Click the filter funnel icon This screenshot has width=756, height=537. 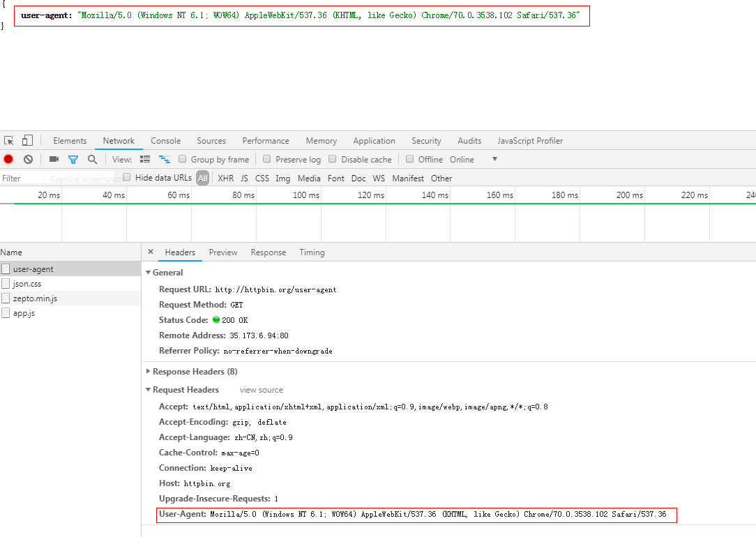coord(73,159)
